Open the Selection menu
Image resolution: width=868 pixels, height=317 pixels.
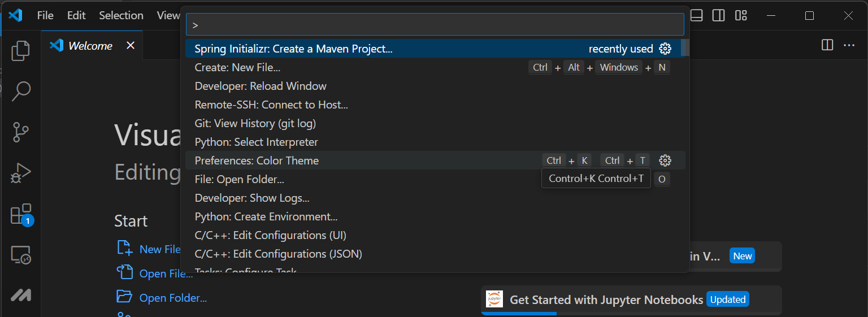(x=121, y=15)
